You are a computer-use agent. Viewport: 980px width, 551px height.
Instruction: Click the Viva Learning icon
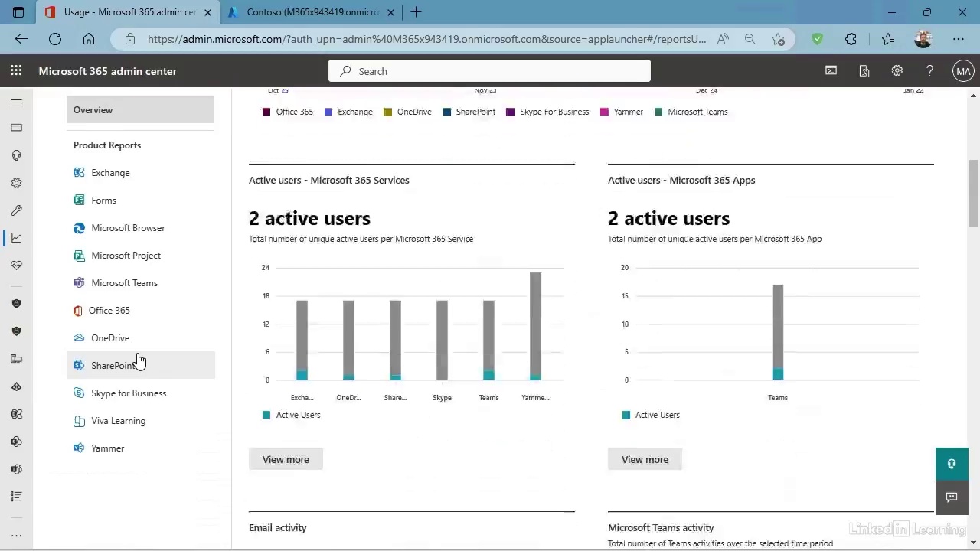click(79, 421)
